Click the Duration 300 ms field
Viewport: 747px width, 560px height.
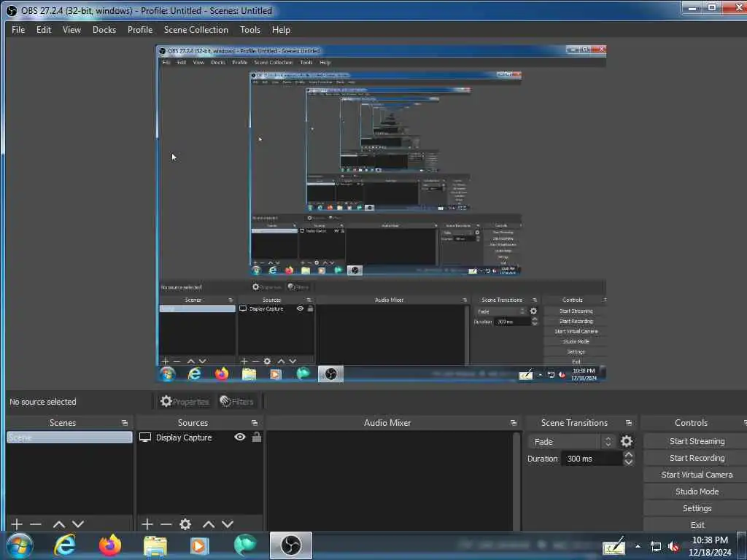pos(592,459)
